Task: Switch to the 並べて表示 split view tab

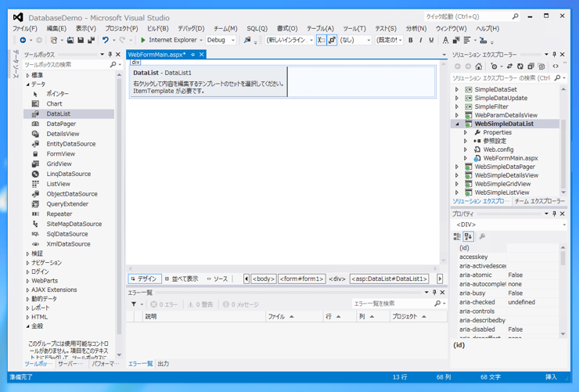Action: pos(182,279)
